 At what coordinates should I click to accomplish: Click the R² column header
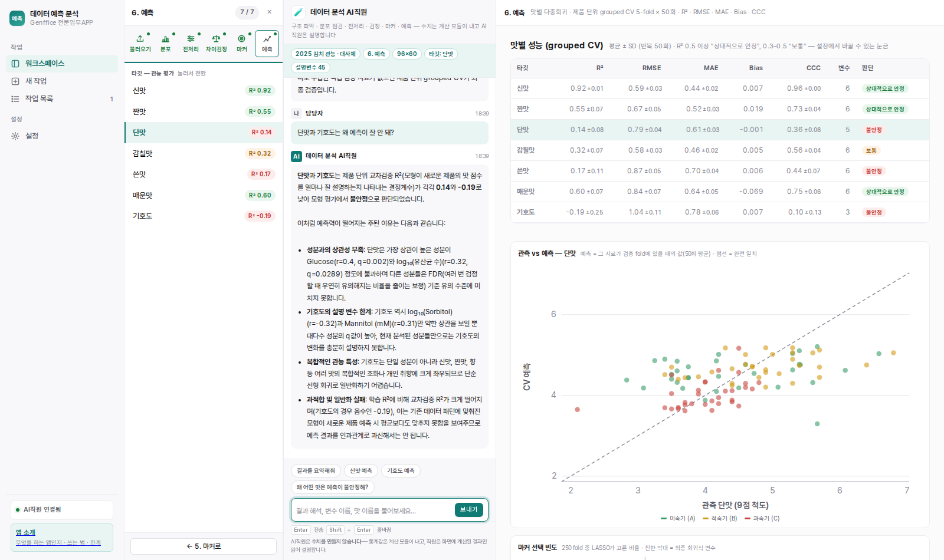coord(599,68)
